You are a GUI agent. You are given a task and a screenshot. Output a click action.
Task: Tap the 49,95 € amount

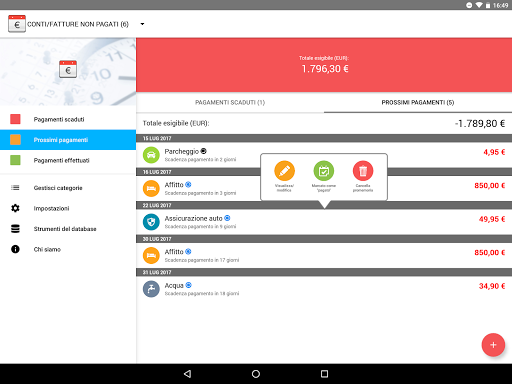coord(492,219)
